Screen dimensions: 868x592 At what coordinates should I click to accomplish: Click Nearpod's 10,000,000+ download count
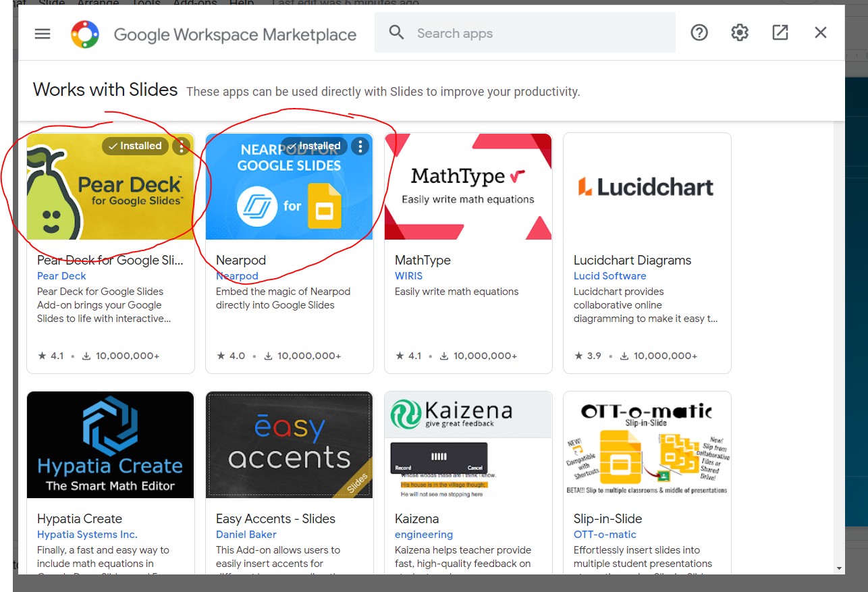[302, 356]
